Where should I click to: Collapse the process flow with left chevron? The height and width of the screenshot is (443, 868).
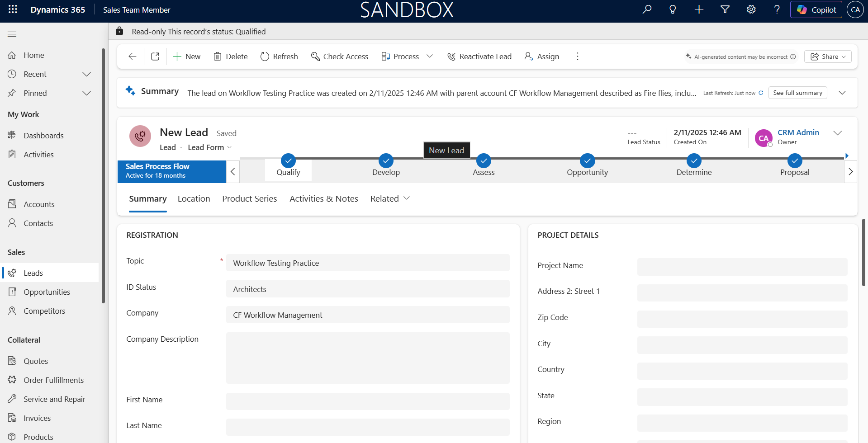[x=232, y=172]
